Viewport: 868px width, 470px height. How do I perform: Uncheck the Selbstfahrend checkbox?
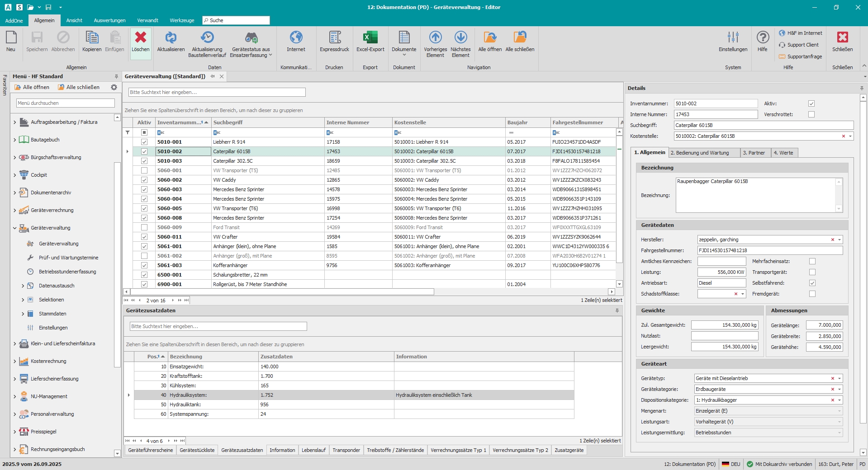click(812, 283)
